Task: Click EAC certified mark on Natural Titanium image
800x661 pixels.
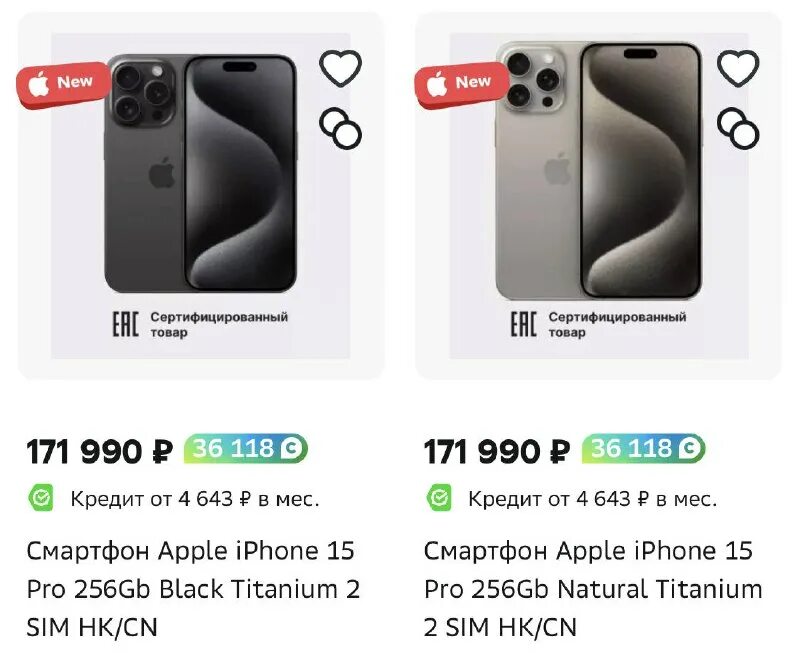Action: (523, 324)
